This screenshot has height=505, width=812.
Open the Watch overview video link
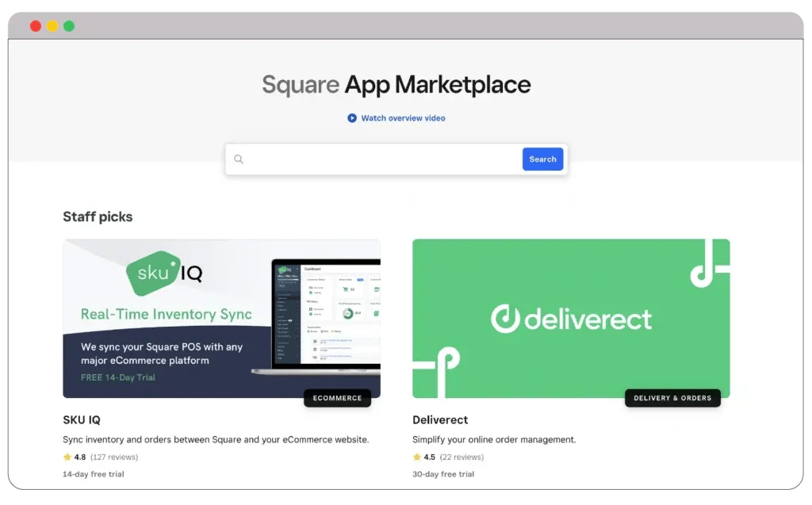(x=403, y=118)
